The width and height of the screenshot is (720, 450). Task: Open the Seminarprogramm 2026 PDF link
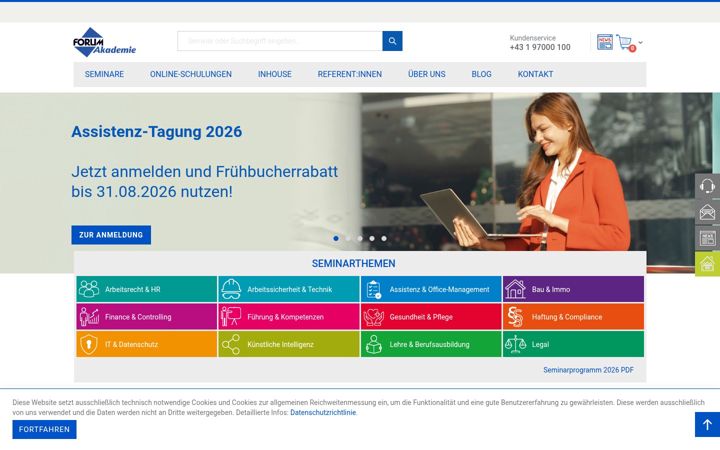coord(588,370)
